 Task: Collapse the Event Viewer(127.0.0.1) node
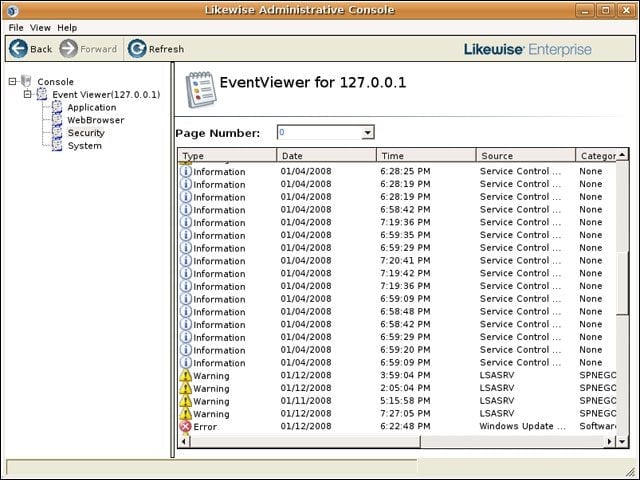click(x=27, y=94)
